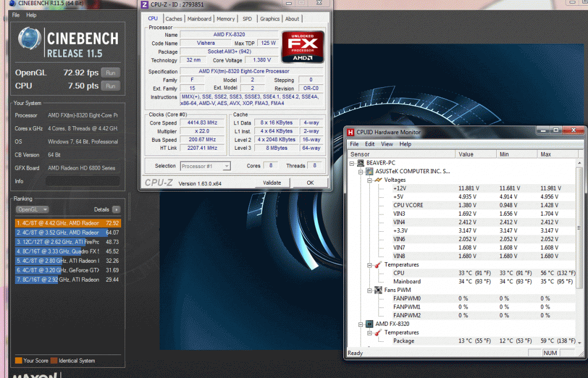Click the scroll-down arrow in Hardware Monitor
Image resolution: width=588 pixels, height=378 pixels.
(579, 342)
